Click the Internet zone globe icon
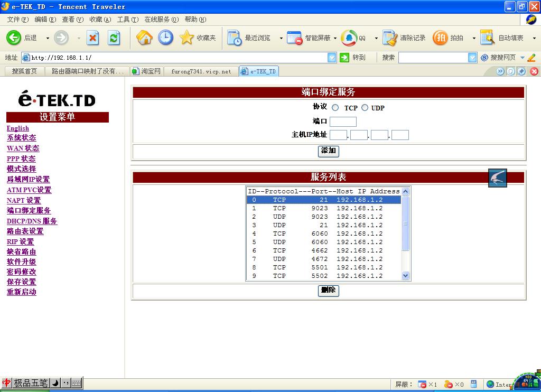 tap(490, 384)
